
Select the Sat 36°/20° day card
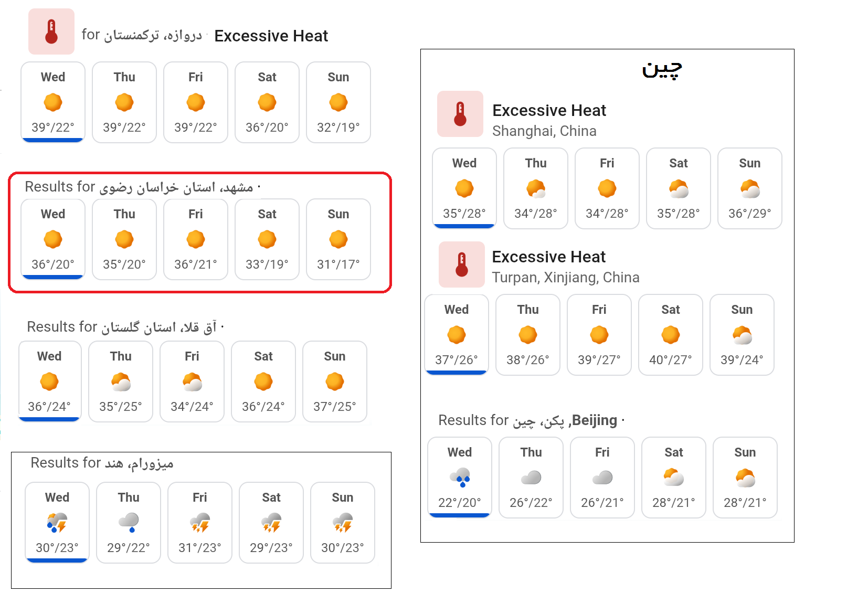[267, 102]
